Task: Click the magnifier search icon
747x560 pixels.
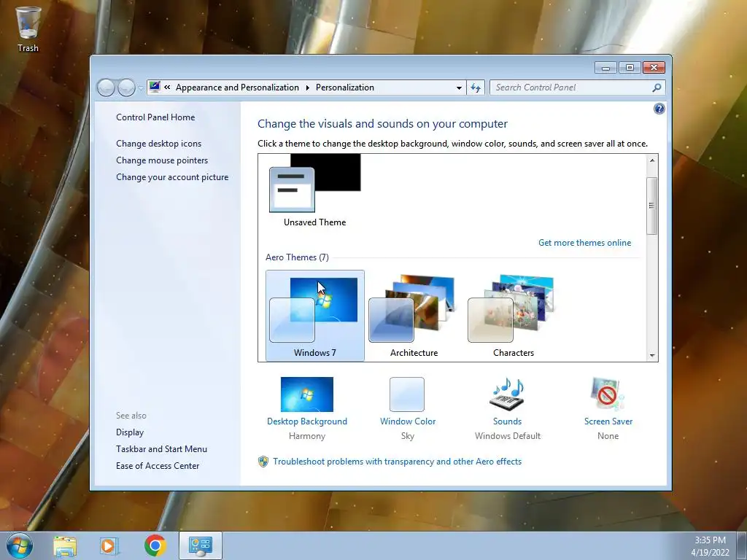Action: click(x=657, y=87)
